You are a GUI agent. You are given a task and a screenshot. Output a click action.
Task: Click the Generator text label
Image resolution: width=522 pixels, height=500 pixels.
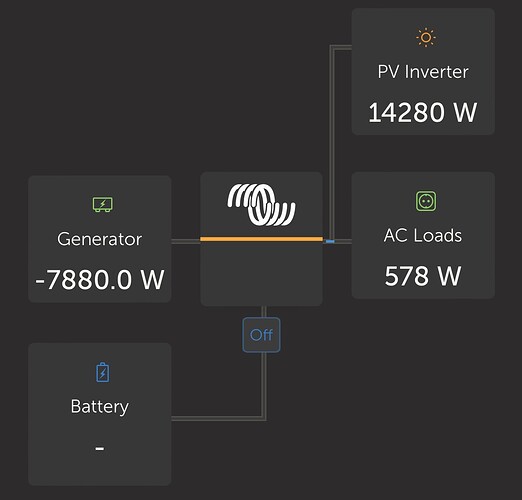click(100, 239)
